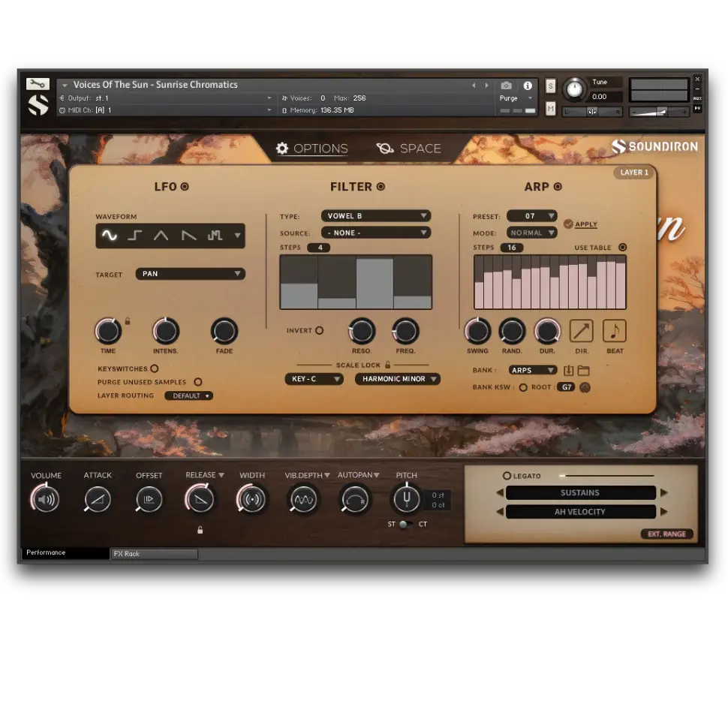Toggle the BANK KSW radio button
The image size is (728, 728).
(523, 387)
